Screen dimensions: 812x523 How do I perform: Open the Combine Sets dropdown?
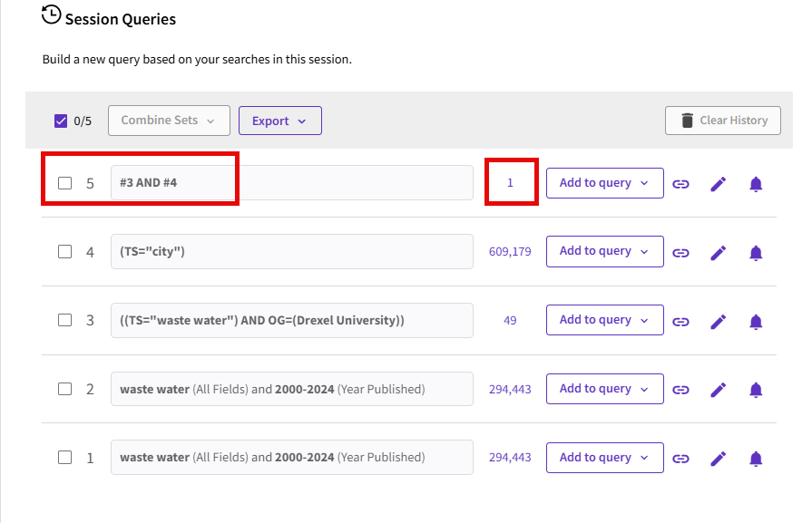pyautogui.click(x=167, y=121)
